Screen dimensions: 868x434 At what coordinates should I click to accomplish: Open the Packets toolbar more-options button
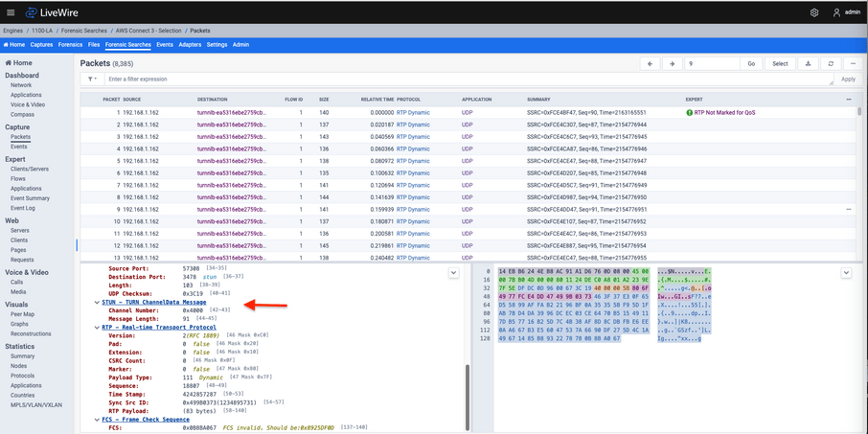pos(853,63)
